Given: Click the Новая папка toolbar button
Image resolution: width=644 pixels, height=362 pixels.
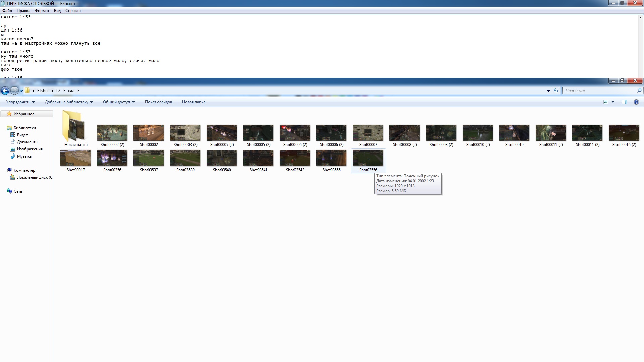Looking at the screenshot, I should pos(194,102).
